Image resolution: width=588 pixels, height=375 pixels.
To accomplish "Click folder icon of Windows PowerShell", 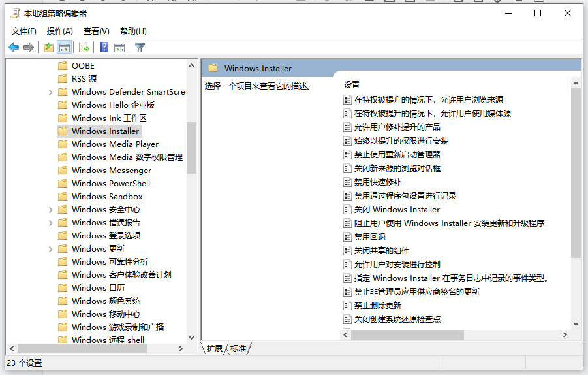I will coord(63,183).
